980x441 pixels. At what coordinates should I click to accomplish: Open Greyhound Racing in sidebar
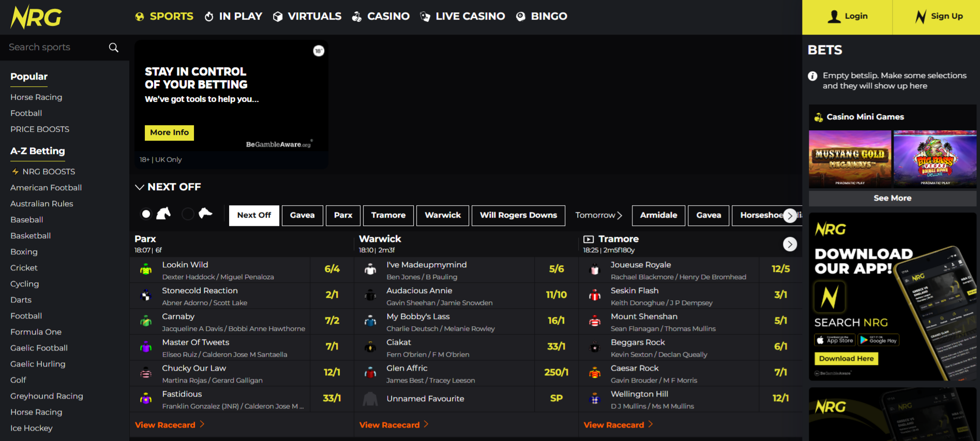point(47,396)
